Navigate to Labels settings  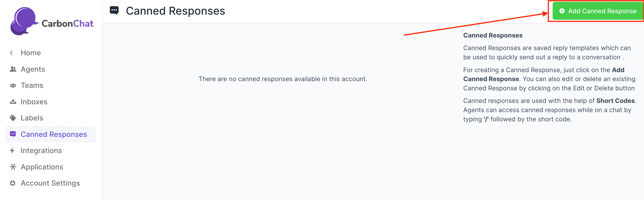click(32, 118)
